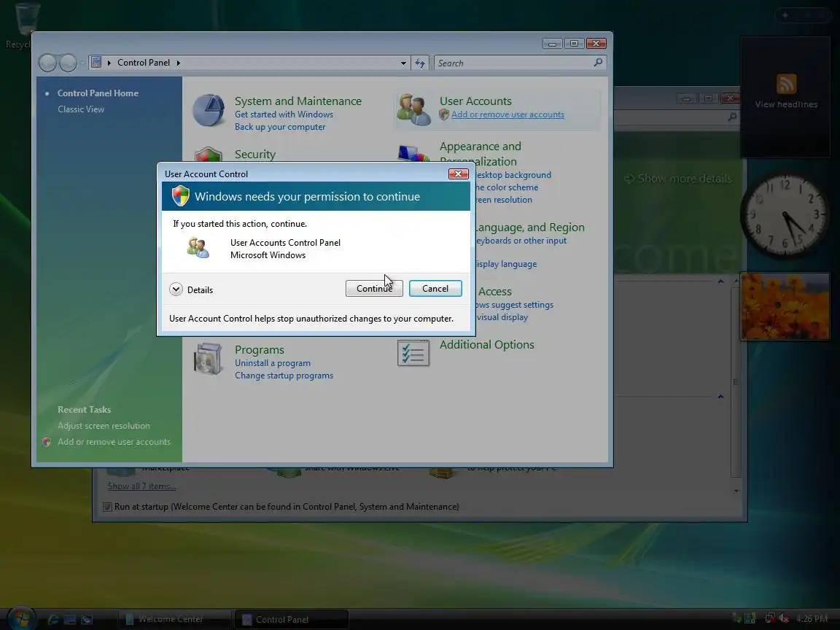Click the Switch between windows Quick Launch icon
This screenshot has height=630, width=840.
pyautogui.click(x=86, y=619)
